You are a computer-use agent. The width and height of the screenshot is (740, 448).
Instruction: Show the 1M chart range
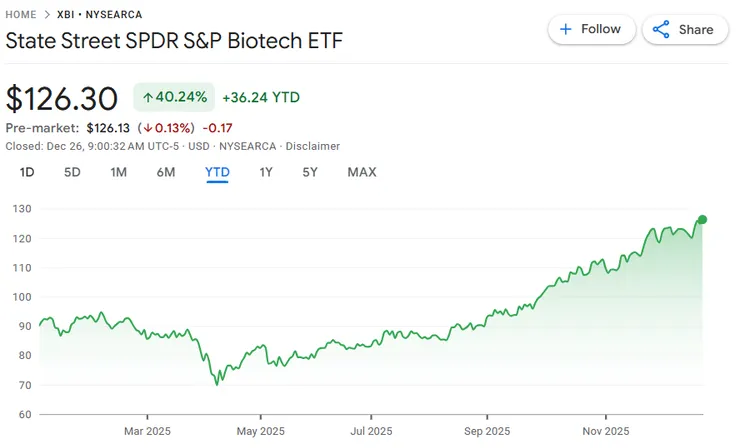[x=118, y=172]
